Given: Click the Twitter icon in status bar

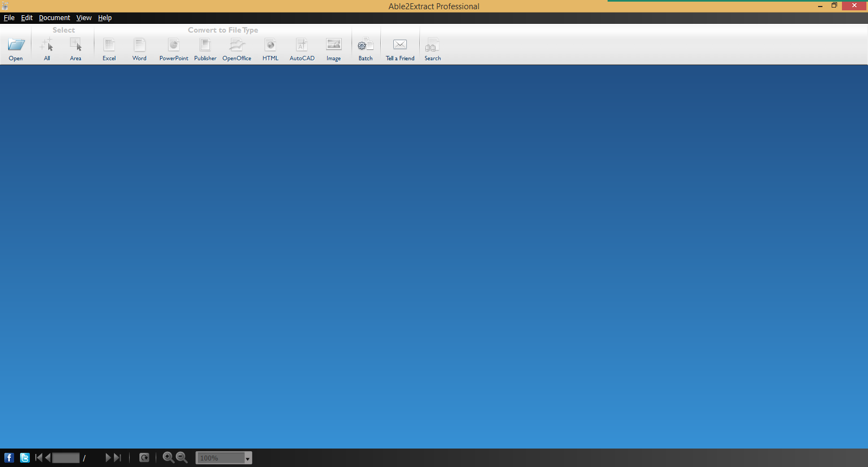Looking at the screenshot, I should 25,458.
